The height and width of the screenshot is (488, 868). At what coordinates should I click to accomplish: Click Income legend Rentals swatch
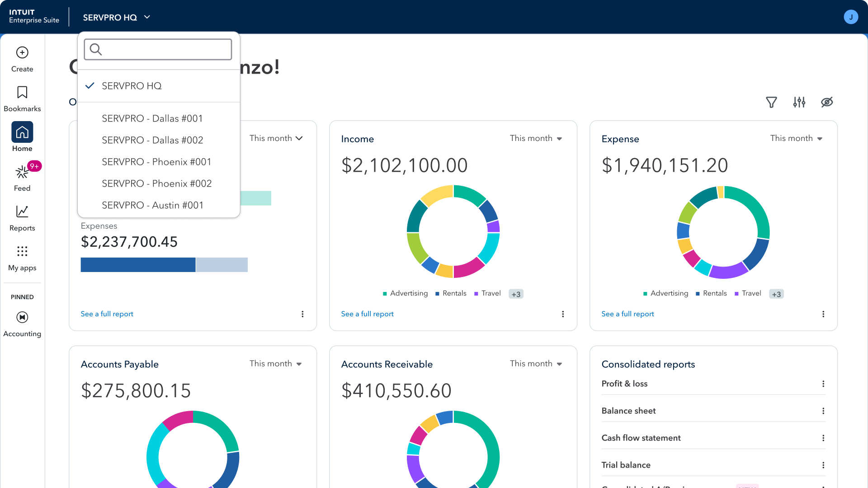tap(437, 294)
